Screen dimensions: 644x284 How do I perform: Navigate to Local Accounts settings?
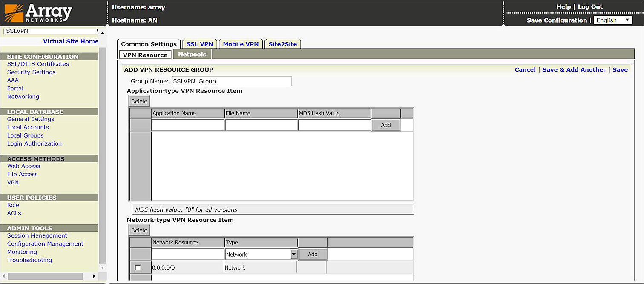coord(28,127)
